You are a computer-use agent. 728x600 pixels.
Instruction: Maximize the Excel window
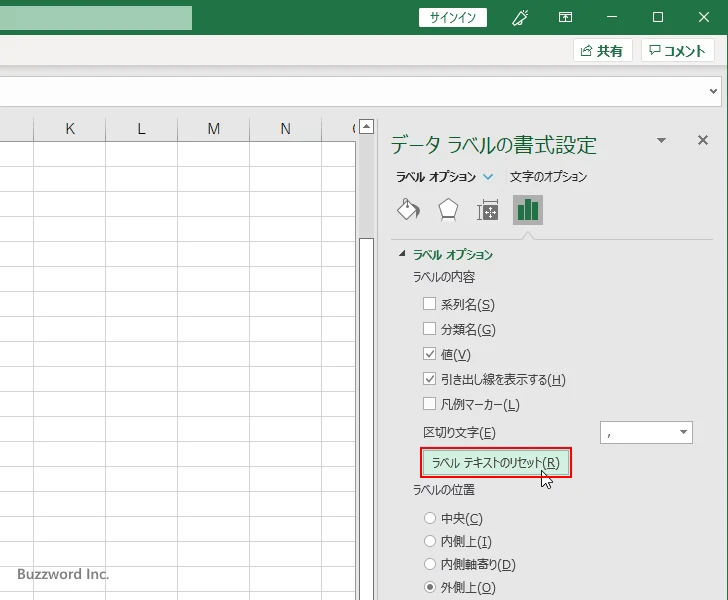click(x=658, y=17)
